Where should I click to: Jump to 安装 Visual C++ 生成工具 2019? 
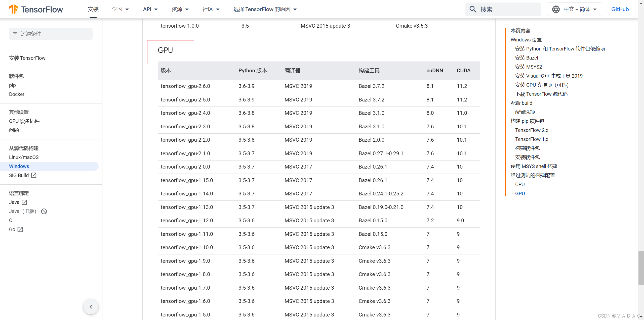pos(549,76)
